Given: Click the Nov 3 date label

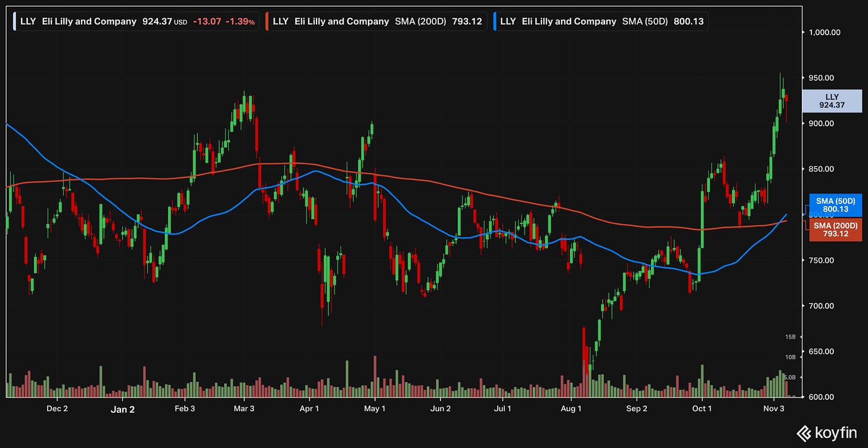Looking at the screenshot, I should (x=773, y=409).
